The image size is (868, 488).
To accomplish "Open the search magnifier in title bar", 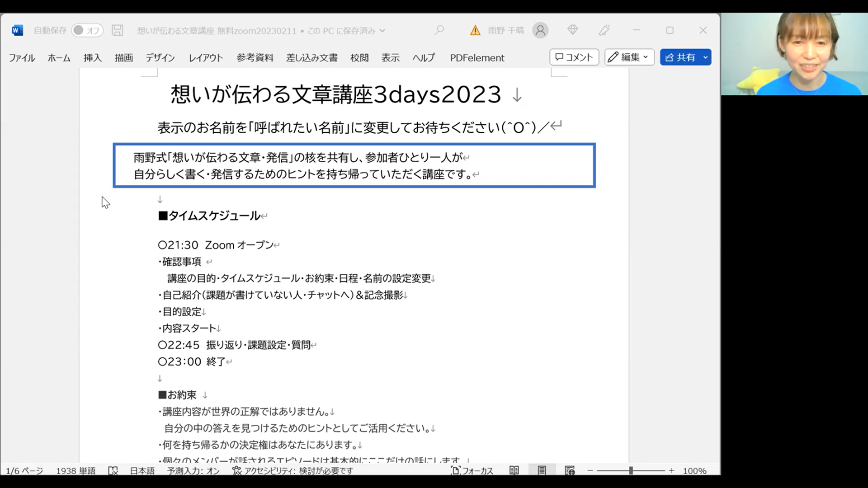I will pyautogui.click(x=439, y=30).
